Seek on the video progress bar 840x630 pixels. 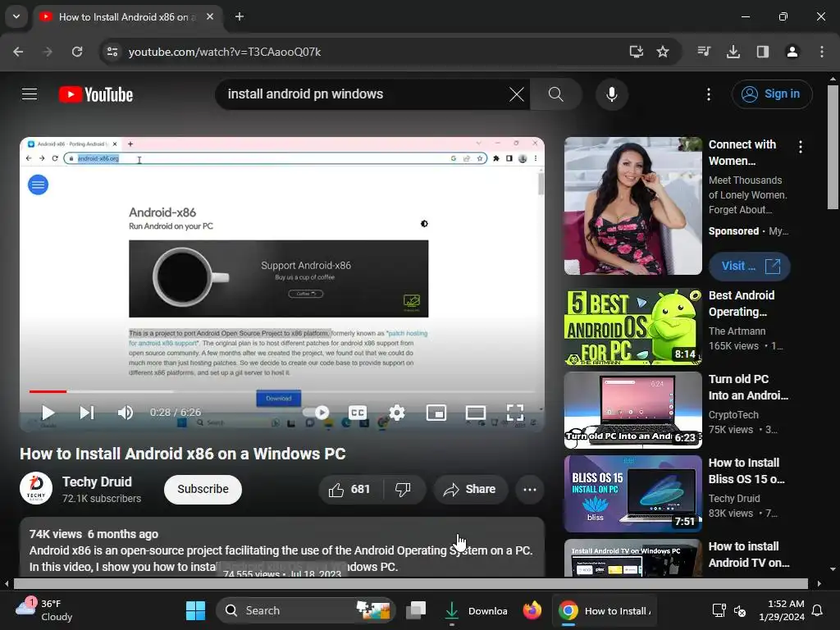[282, 391]
